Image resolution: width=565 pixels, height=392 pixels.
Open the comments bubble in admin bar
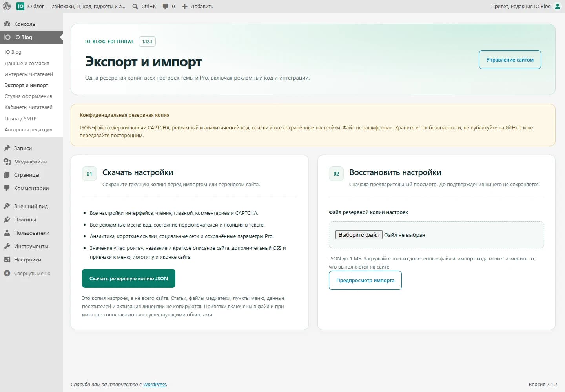pos(166,6)
